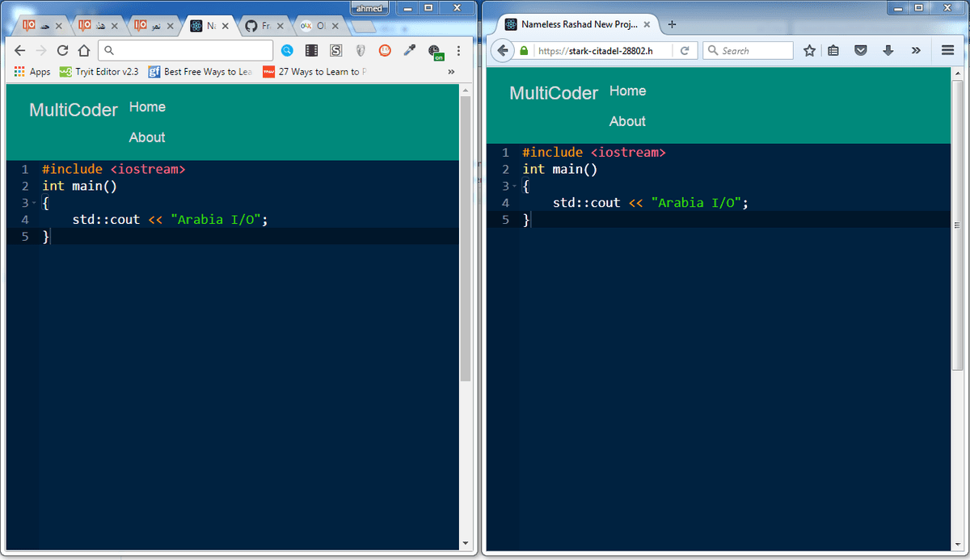The image size is (970, 560).
Task: Click the std::cout line in the Firefox editor
Action: point(651,203)
